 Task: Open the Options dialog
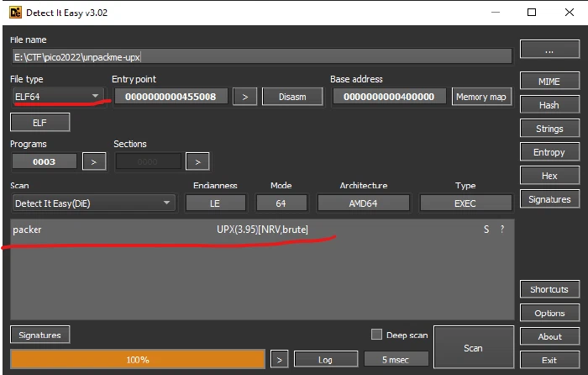pos(549,313)
